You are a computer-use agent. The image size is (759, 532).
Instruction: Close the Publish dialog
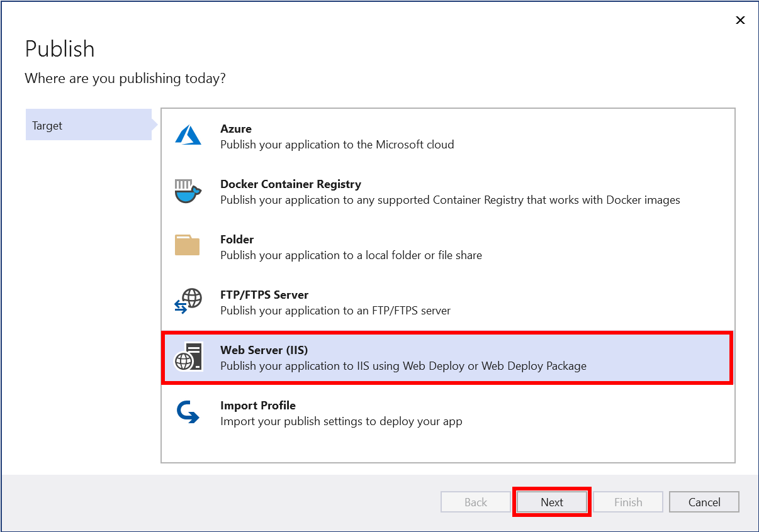[x=740, y=20]
